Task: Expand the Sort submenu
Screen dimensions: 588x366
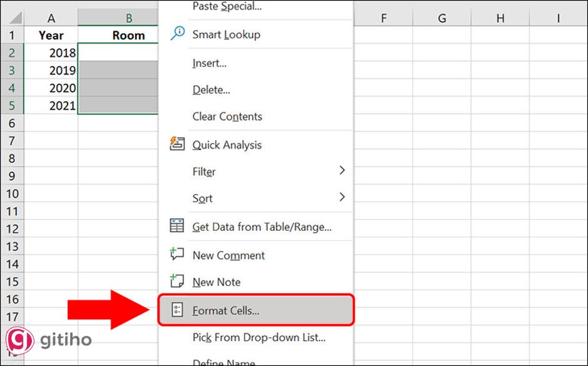Action: pos(202,198)
